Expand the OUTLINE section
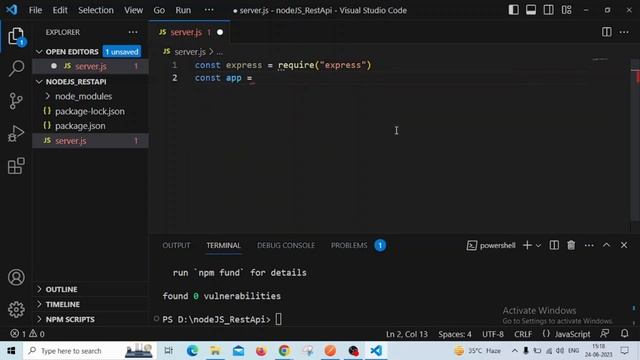Viewport: 640px width, 360px height. (x=39, y=289)
